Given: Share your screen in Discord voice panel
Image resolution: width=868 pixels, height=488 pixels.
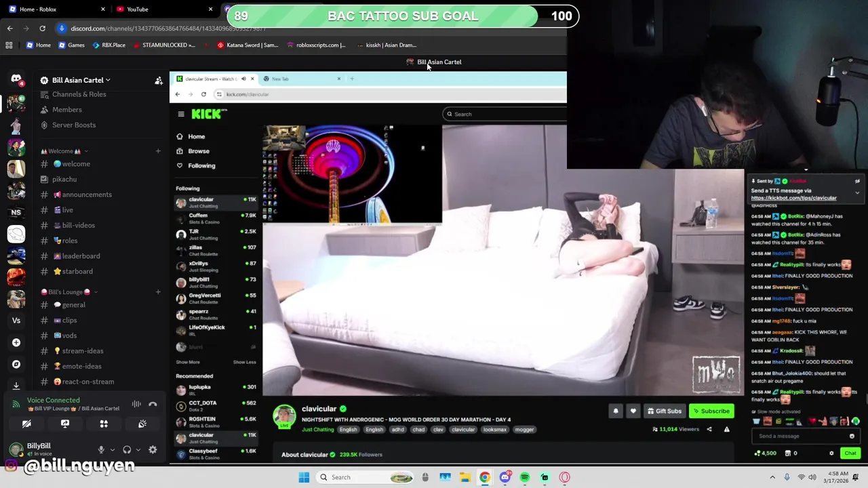Looking at the screenshot, I should 65,424.
